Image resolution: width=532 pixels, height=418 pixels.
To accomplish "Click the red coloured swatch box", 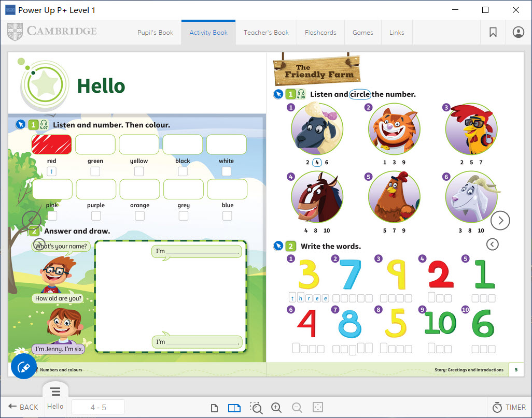I will (52, 145).
